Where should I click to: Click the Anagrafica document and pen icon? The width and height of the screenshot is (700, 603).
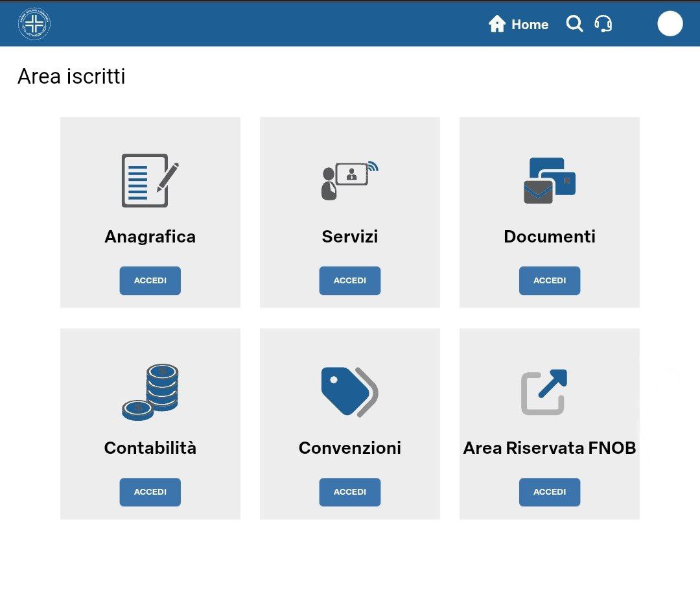pos(150,180)
